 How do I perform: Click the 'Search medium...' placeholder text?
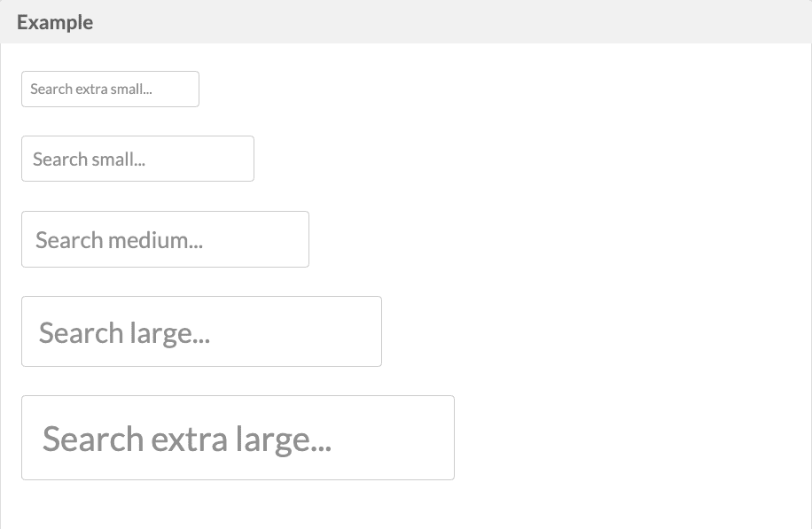tap(119, 240)
